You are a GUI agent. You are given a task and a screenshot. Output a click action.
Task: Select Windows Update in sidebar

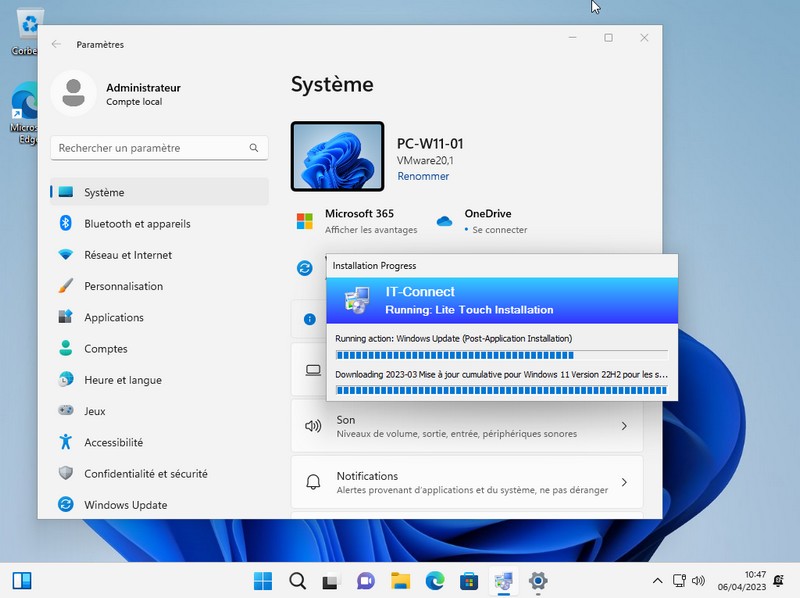159,505
